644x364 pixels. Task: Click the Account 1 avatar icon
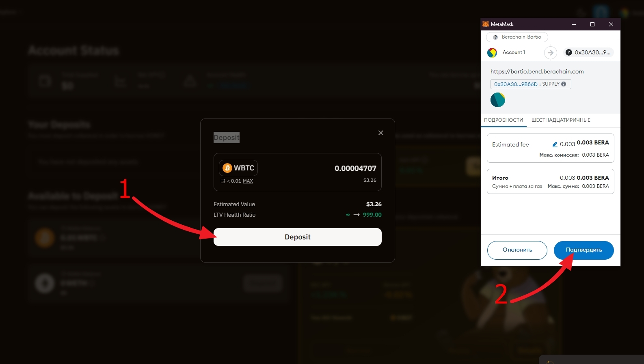pos(492,52)
